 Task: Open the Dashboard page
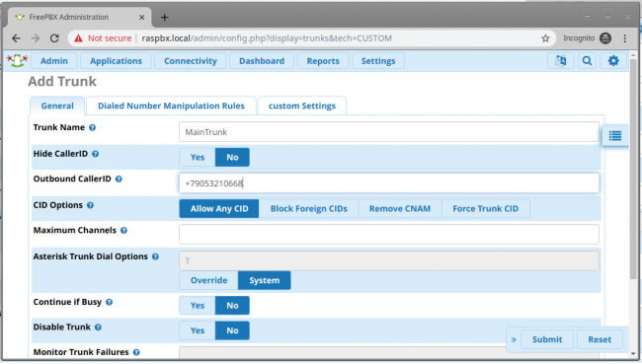click(x=262, y=61)
